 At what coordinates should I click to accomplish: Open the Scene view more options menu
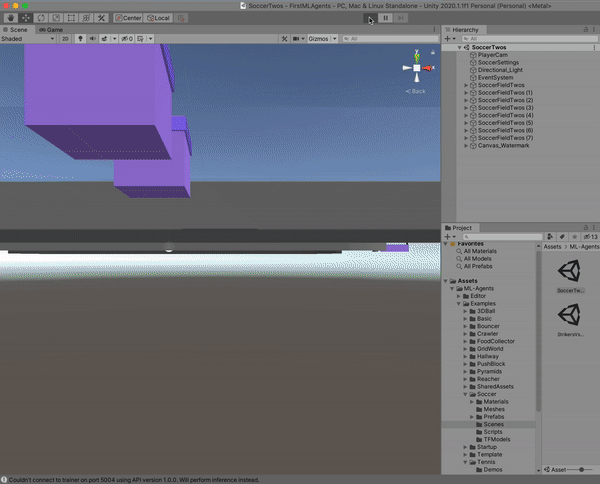pos(434,29)
